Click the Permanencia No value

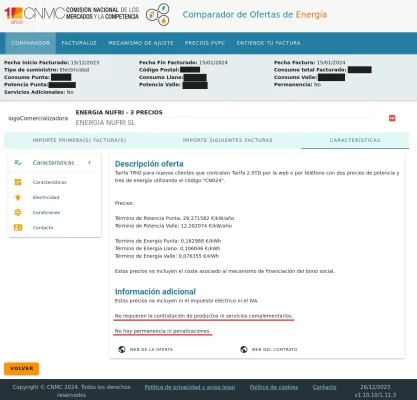(317, 85)
